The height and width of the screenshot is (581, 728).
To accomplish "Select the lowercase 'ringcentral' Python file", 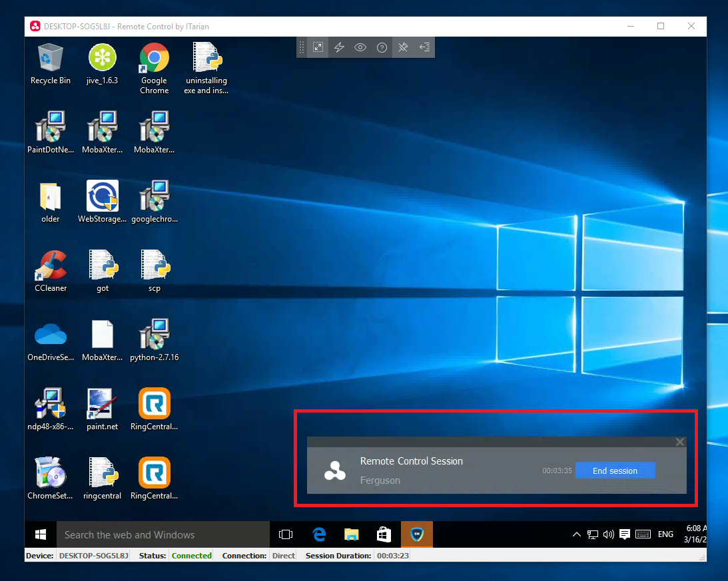I will [102, 479].
